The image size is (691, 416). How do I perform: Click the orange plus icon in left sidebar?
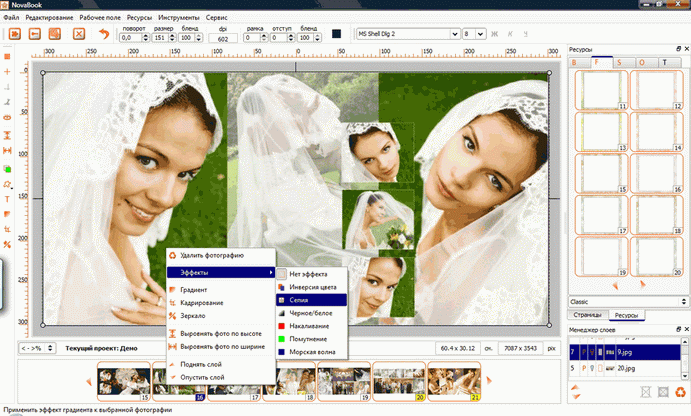[7, 71]
